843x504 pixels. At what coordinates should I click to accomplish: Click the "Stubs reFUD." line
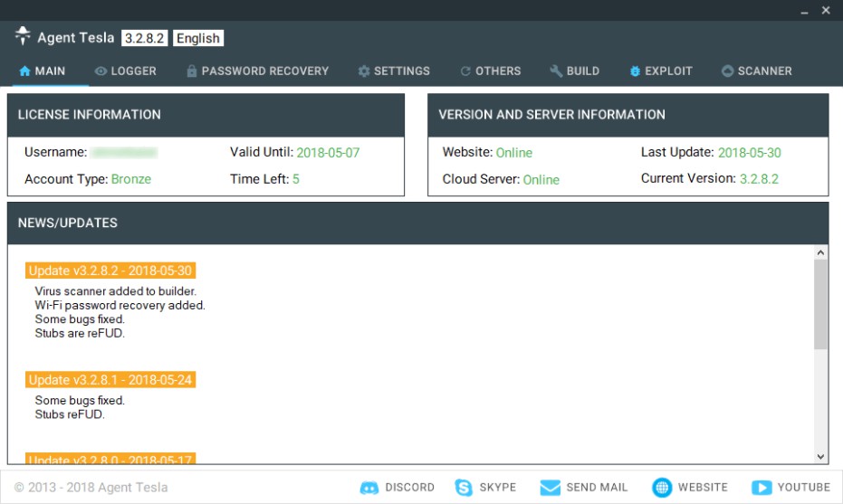point(70,414)
